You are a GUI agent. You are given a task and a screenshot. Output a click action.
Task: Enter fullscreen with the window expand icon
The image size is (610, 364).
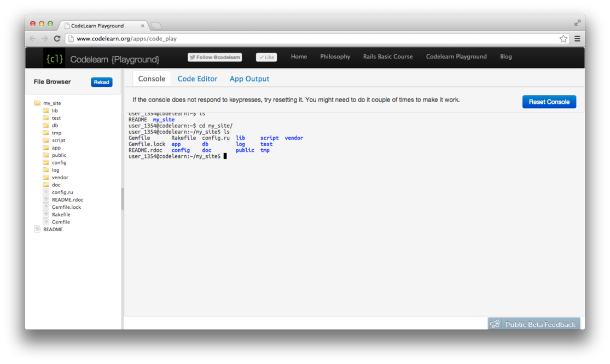[x=577, y=23]
